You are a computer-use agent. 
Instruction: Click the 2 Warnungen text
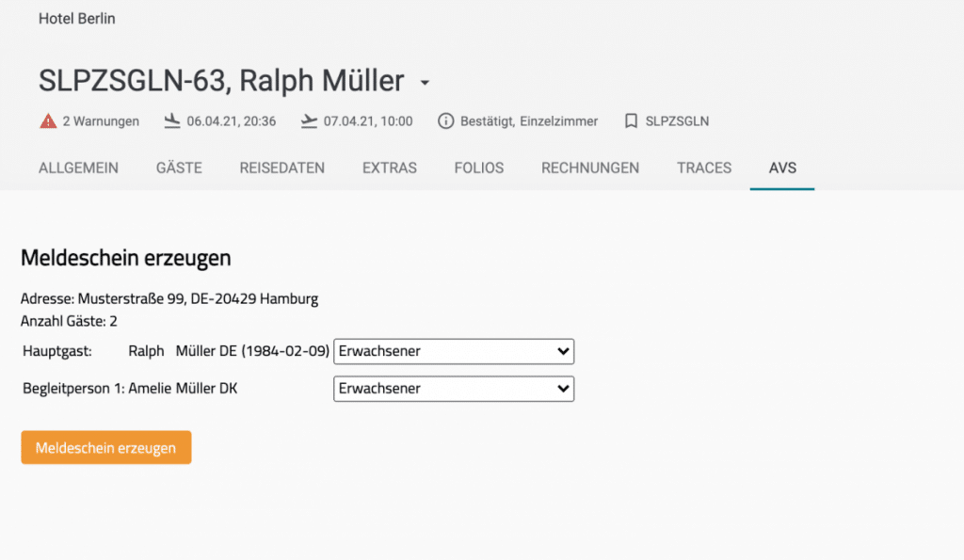(x=101, y=121)
